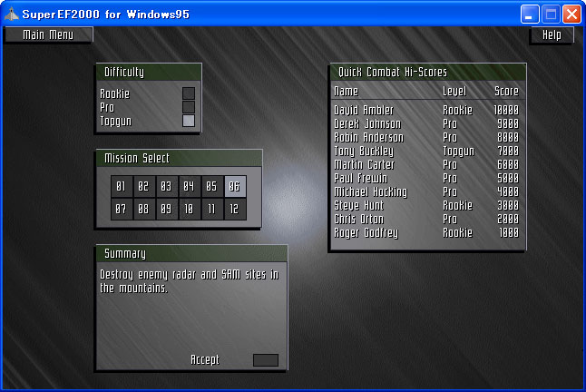Click the SuperEF2000 jet title bar icon
The image size is (586, 392).
12,15
